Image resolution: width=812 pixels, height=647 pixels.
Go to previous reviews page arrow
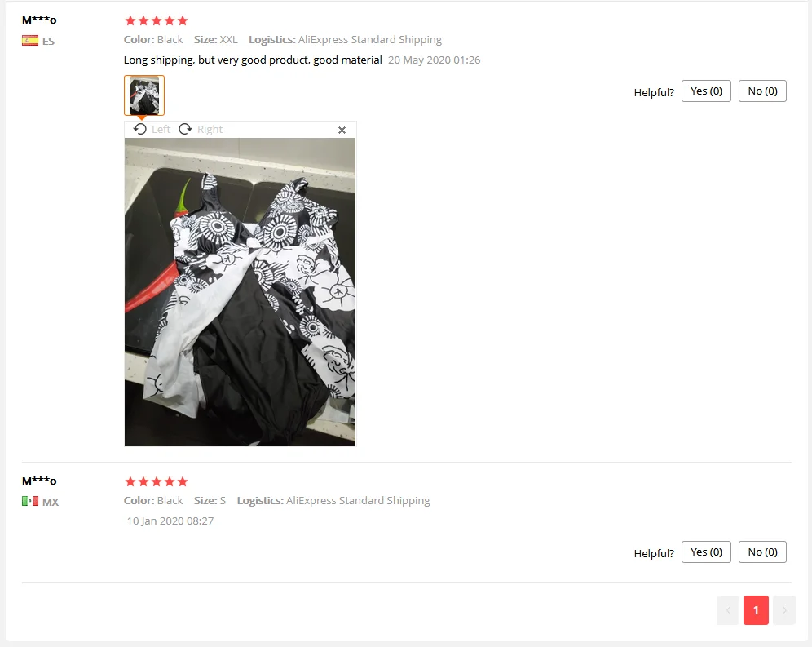point(728,610)
